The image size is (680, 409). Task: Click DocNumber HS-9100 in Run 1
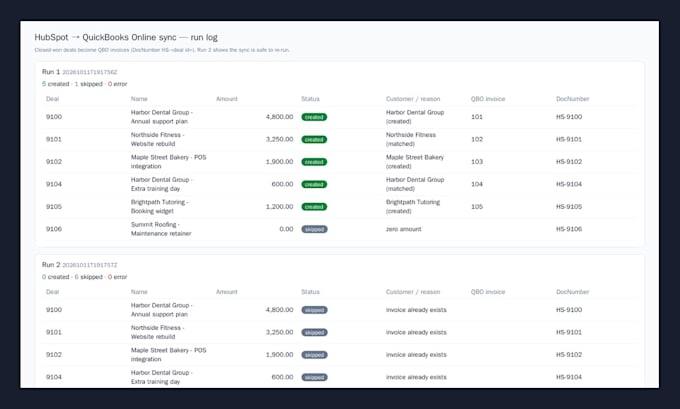pos(569,117)
